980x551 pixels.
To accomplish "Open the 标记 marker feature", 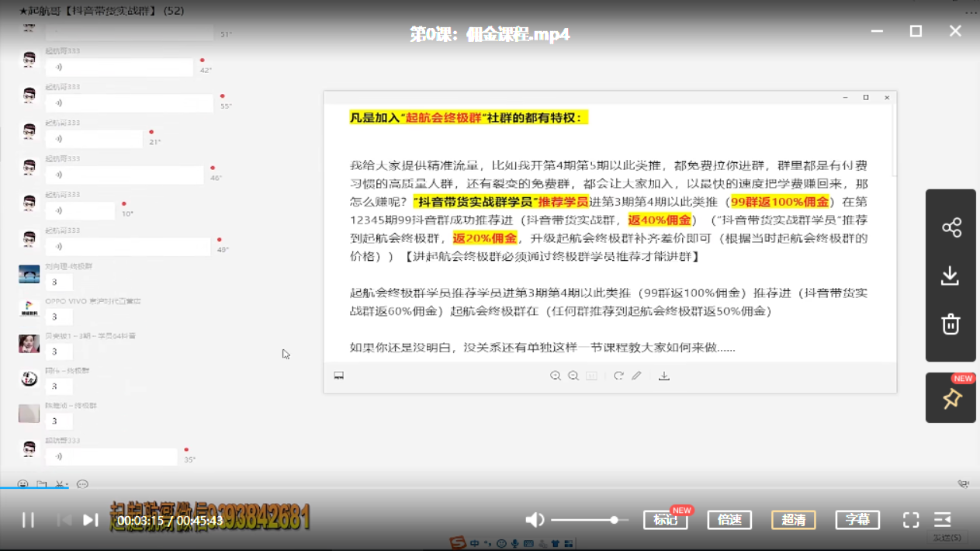I will (666, 520).
